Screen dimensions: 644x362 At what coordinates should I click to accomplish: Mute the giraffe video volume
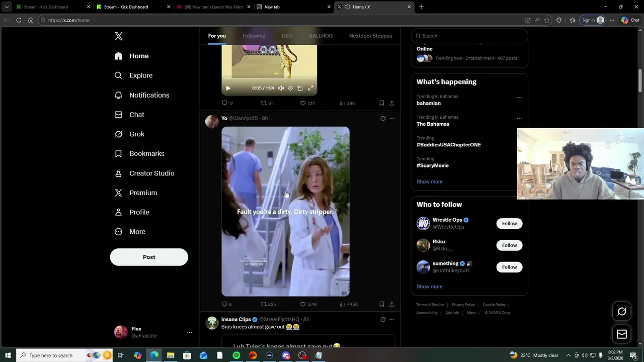[281, 88]
